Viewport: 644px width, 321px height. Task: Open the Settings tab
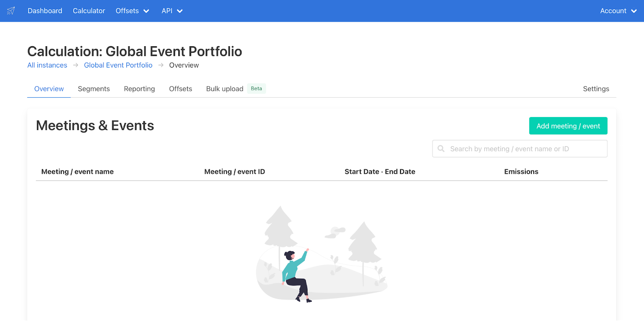(596, 89)
